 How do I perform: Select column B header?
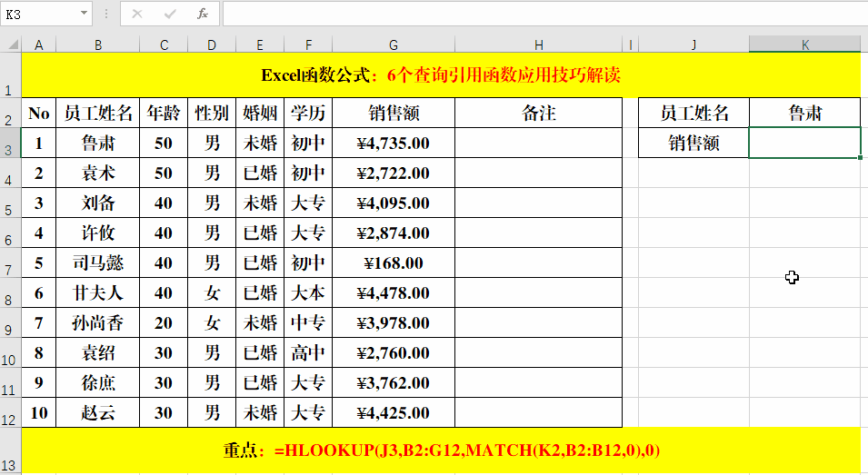[x=98, y=45]
